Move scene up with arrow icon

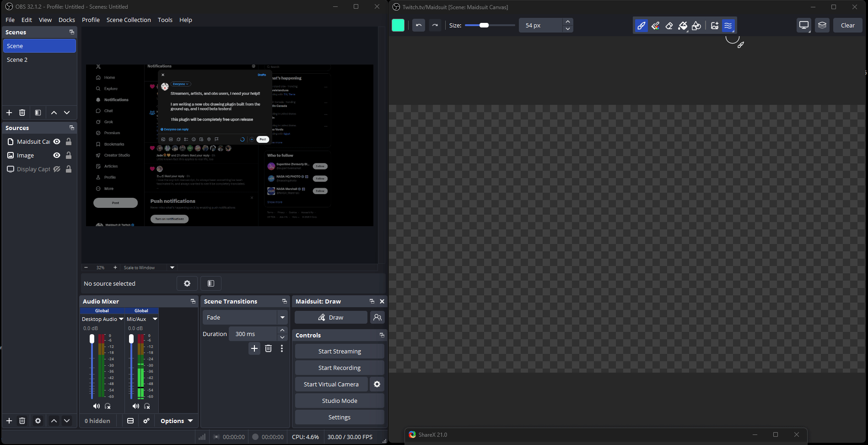coord(54,113)
